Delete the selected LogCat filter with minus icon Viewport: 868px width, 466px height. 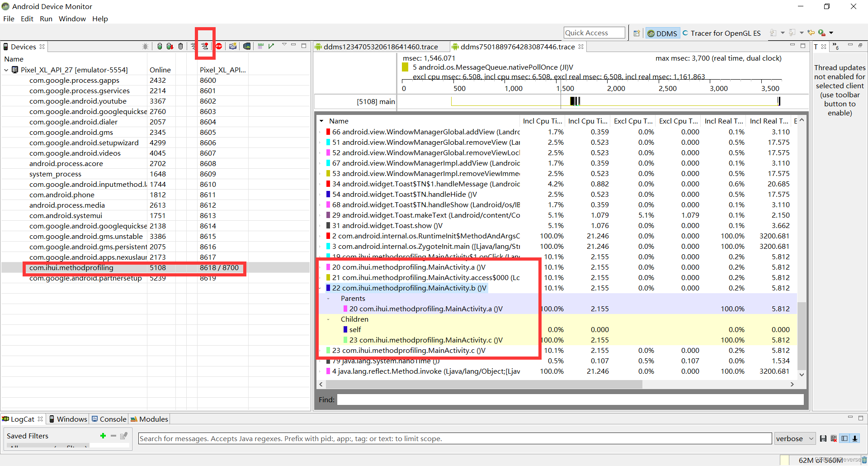pos(113,436)
